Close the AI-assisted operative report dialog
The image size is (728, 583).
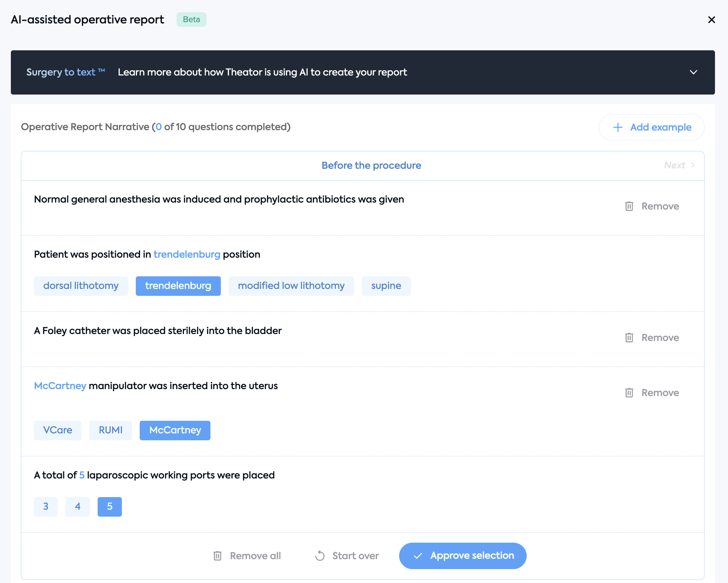coord(712,20)
